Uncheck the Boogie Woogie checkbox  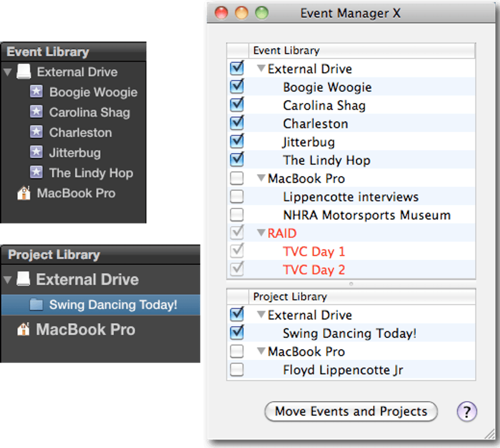point(237,87)
